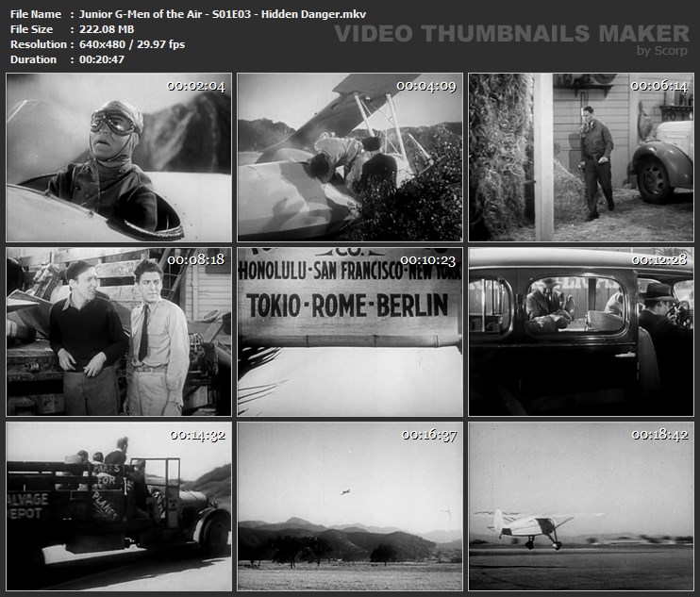The width and height of the screenshot is (700, 597).
Task: Click the salvage truck thumbnail at 00:14:32
Action: coord(119,506)
